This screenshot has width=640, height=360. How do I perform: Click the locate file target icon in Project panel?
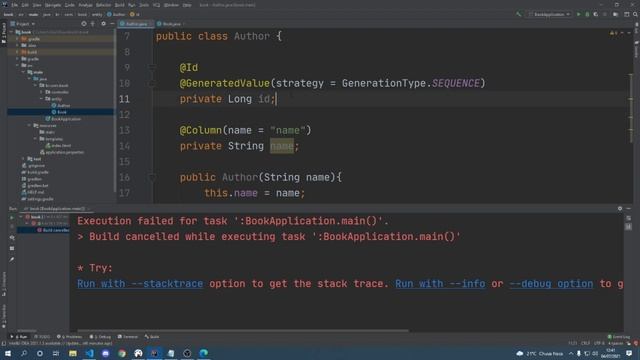84,24
